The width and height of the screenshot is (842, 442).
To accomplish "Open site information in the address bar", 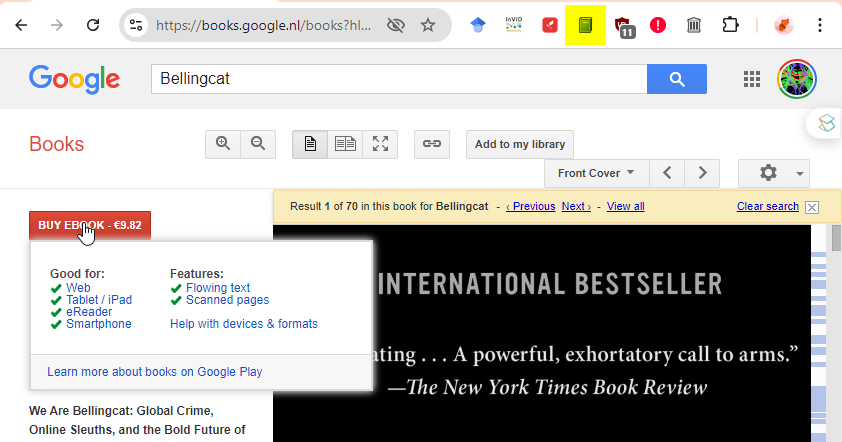I will [x=136, y=25].
